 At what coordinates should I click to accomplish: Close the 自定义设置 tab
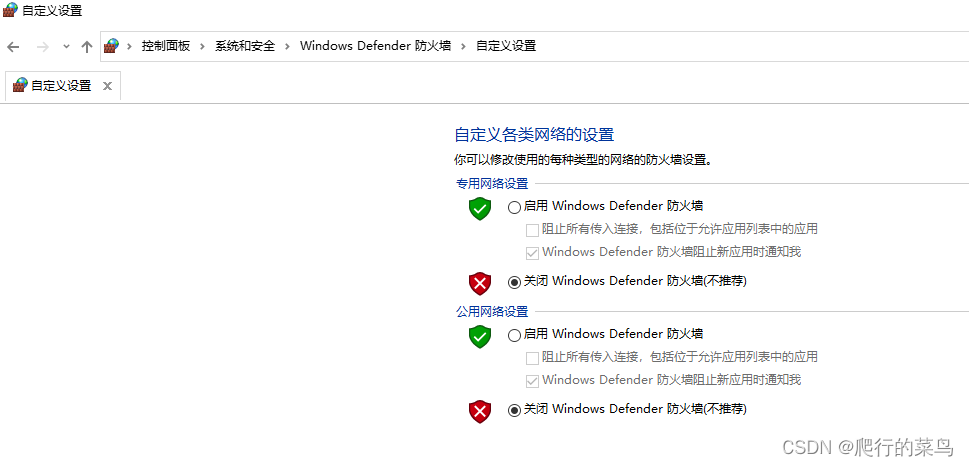[107, 86]
